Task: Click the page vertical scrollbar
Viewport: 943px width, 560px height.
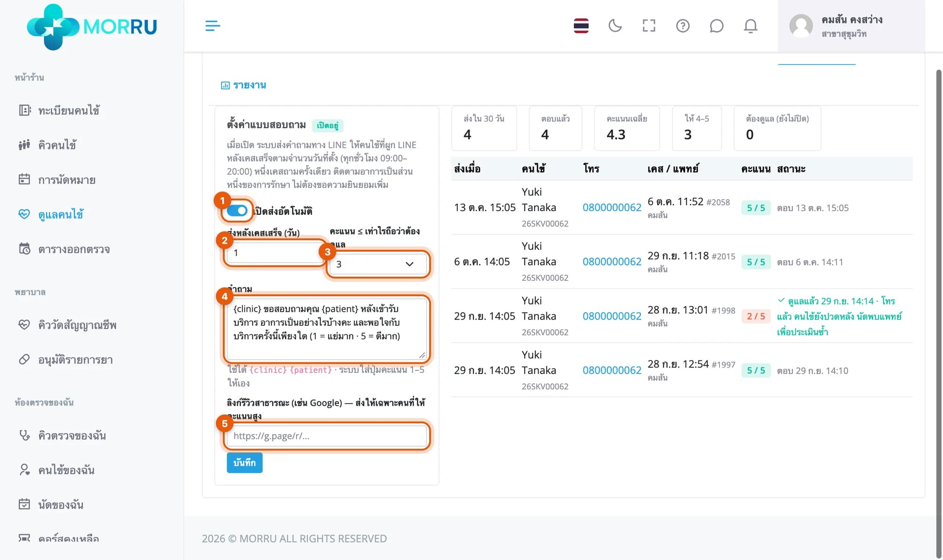Action: coord(938,311)
